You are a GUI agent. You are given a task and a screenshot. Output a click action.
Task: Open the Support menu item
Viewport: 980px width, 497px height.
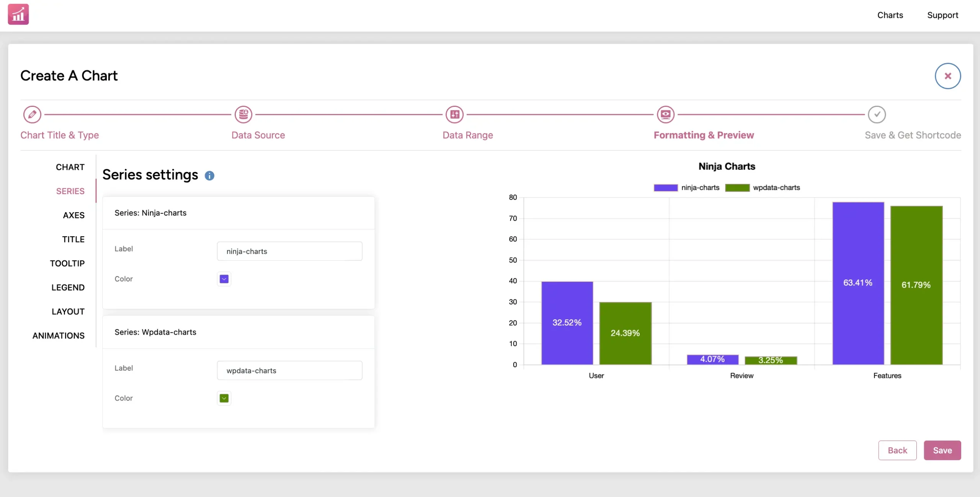click(x=942, y=15)
